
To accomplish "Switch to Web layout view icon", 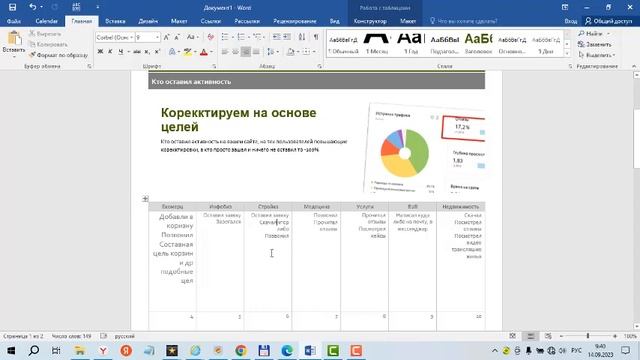I will click(548, 336).
